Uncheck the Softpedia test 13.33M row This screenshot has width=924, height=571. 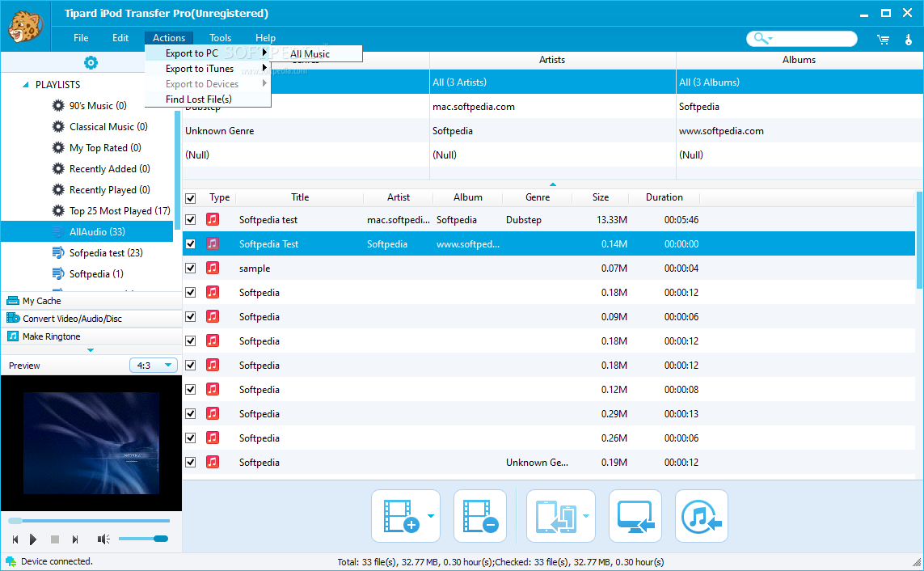[x=190, y=220]
